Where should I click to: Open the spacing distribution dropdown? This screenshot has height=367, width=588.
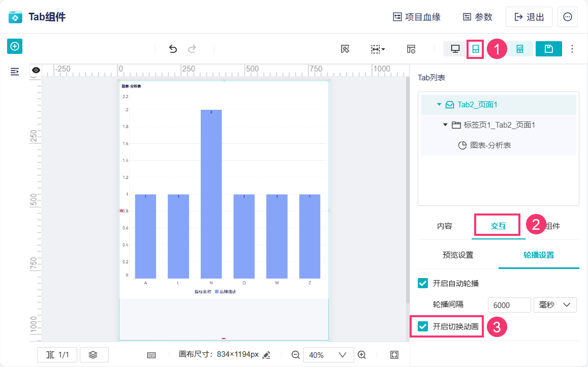(x=378, y=49)
